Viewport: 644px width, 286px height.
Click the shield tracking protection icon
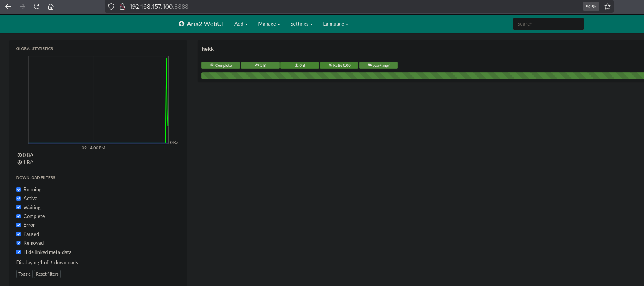[111, 6]
